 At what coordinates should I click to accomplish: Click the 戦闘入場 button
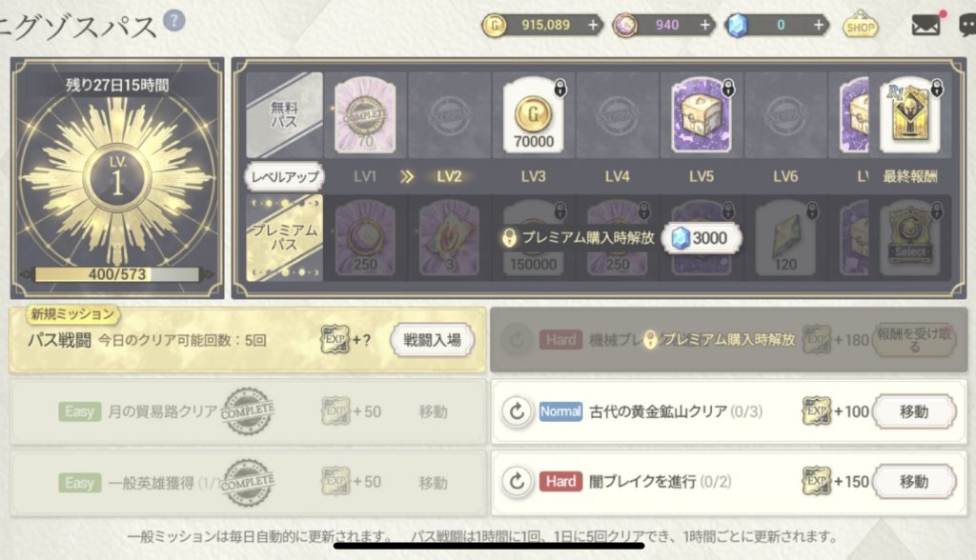(432, 340)
